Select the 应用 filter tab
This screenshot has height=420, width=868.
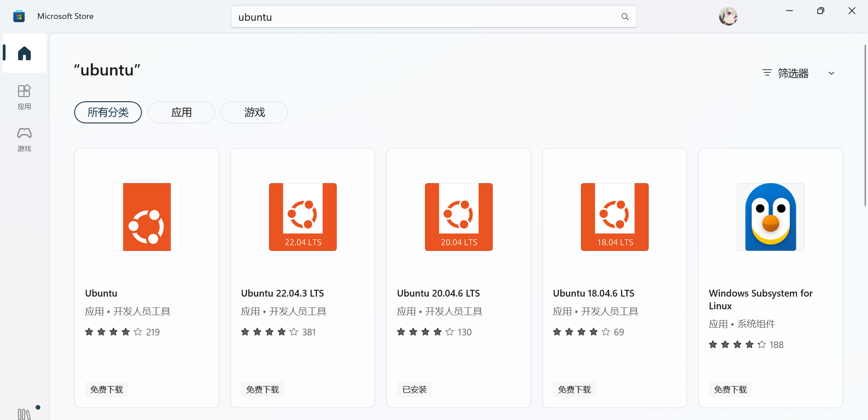[181, 112]
